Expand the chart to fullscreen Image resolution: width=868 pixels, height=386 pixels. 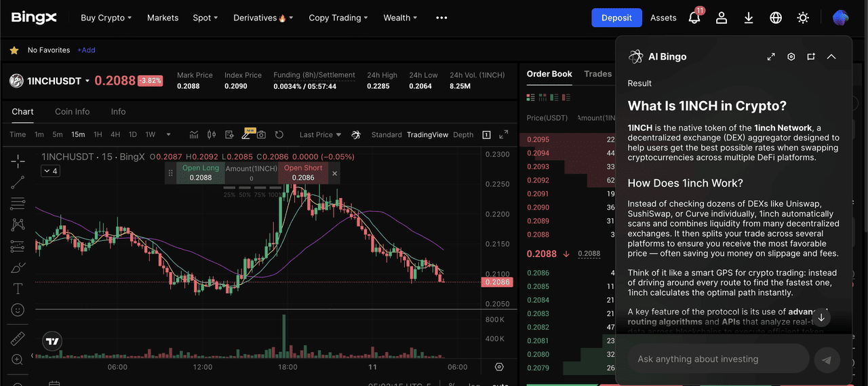(x=504, y=135)
